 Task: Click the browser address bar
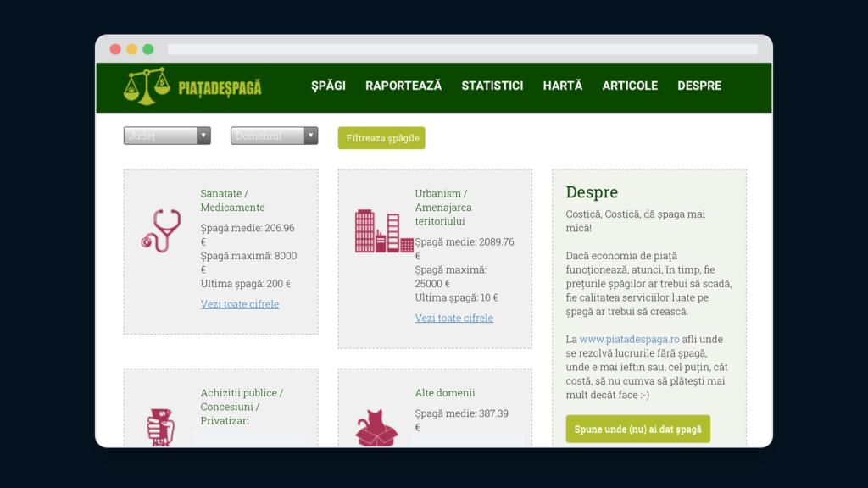coord(463,49)
